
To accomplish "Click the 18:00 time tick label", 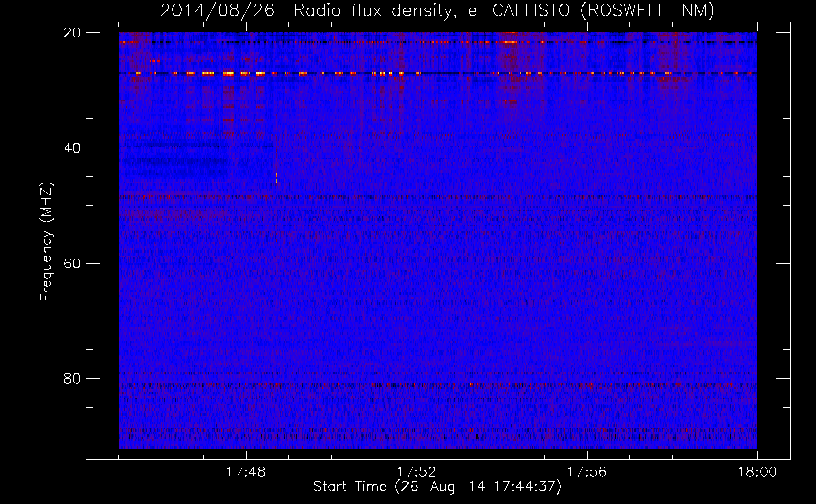I will 757,472.
